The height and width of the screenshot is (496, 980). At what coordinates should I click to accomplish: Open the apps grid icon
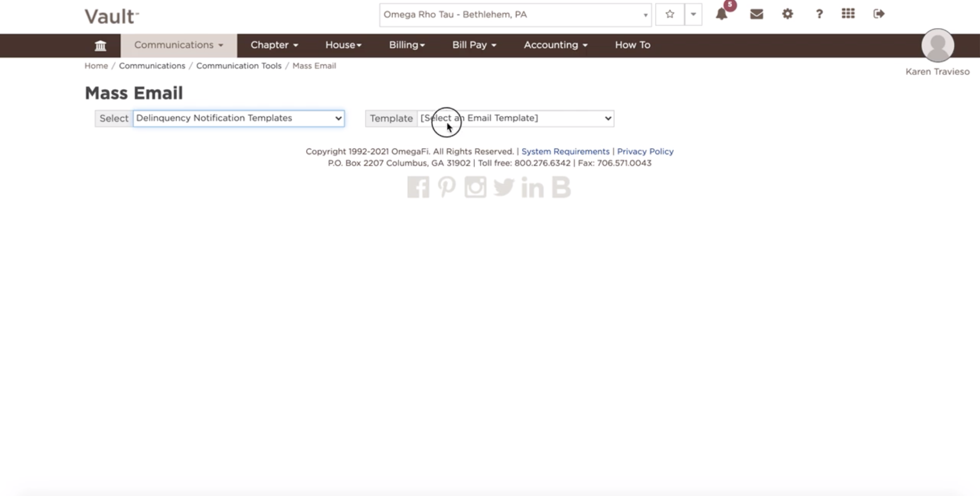[x=848, y=14]
